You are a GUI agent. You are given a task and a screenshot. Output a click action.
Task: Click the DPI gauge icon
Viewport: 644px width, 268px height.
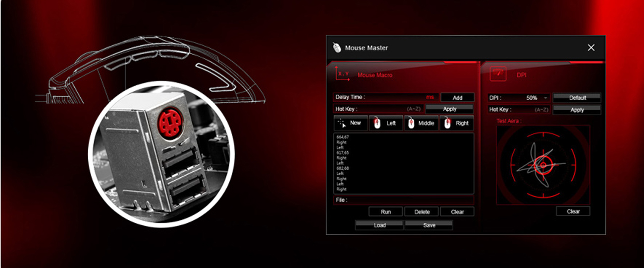[498, 73]
